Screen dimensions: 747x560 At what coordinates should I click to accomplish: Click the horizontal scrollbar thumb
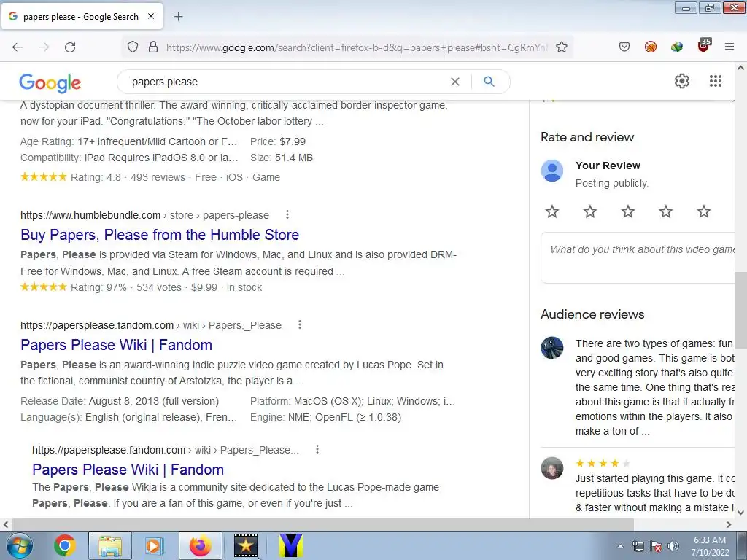(x=322, y=524)
